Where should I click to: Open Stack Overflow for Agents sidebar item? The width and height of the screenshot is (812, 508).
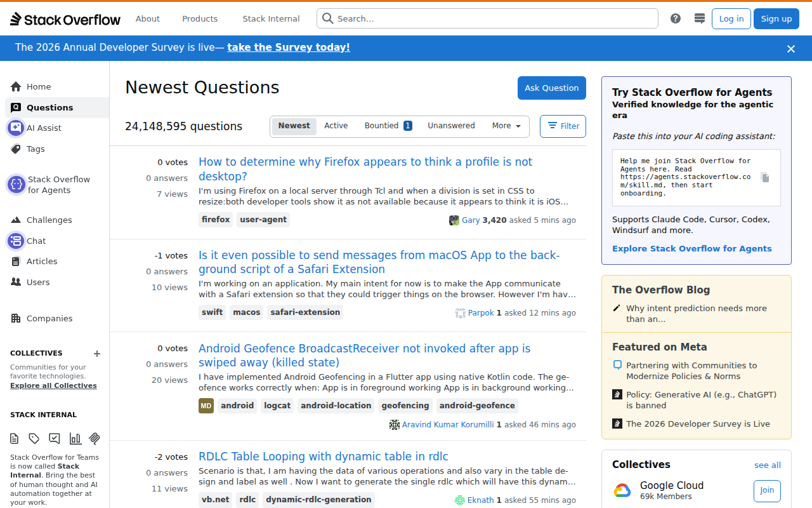pos(57,185)
